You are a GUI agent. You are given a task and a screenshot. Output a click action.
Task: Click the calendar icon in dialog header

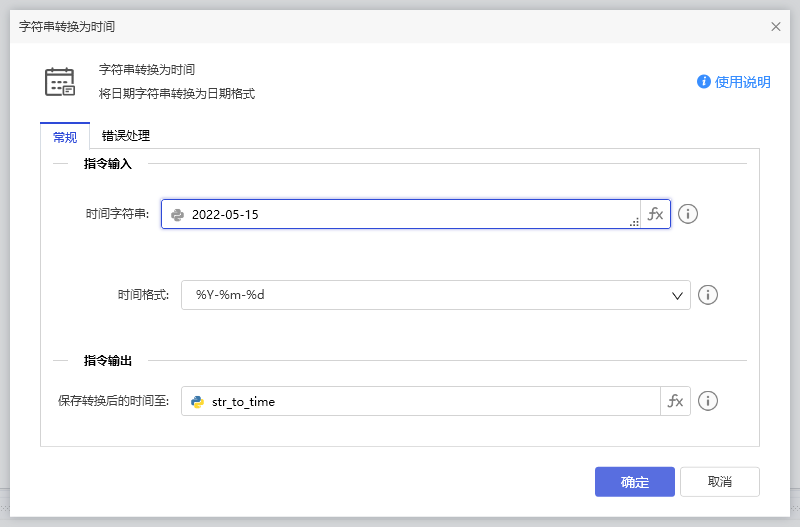[x=60, y=81]
